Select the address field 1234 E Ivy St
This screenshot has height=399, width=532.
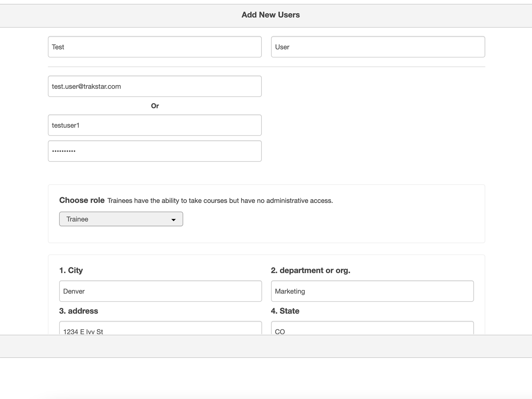click(x=160, y=329)
